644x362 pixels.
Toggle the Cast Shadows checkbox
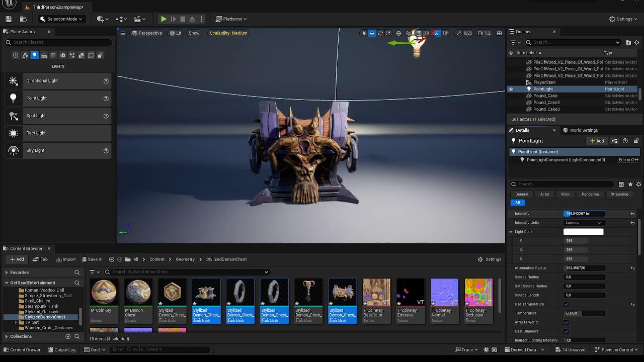pyautogui.click(x=566, y=331)
